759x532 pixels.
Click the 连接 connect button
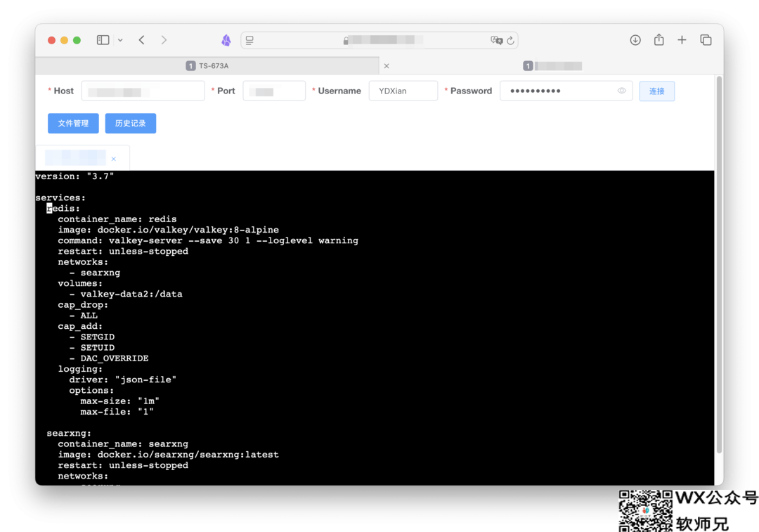coord(657,91)
